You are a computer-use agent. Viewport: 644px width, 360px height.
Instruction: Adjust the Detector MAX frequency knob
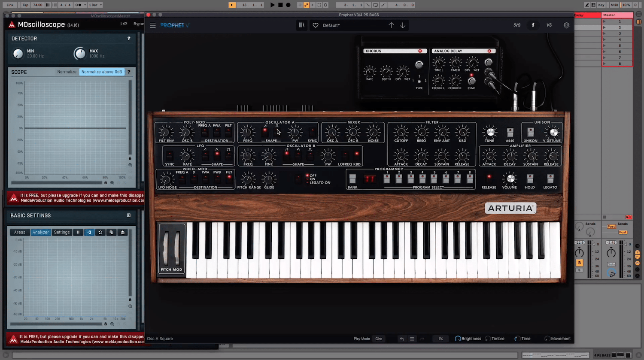[x=80, y=54]
